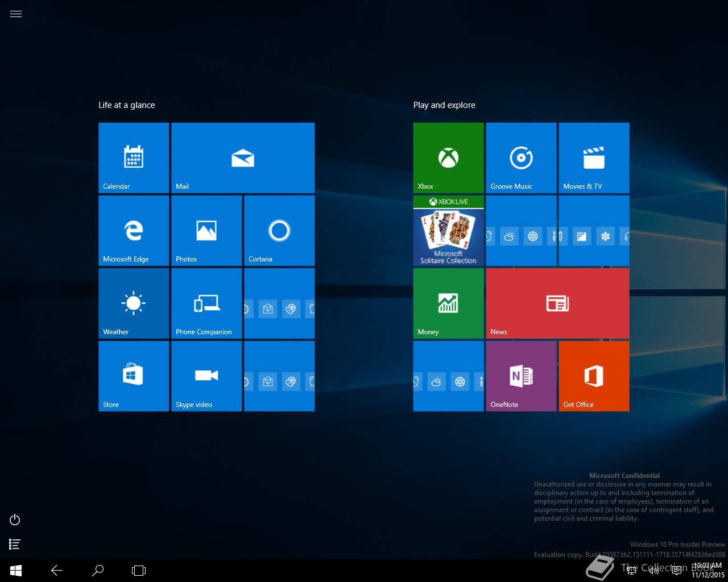The image size is (728, 582).
Task: Launch the Skype video tile
Action: click(206, 376)
